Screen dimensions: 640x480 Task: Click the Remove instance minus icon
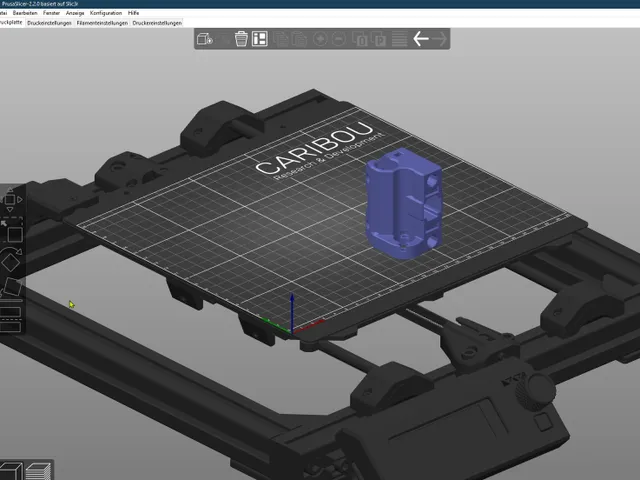pos(339,39)
